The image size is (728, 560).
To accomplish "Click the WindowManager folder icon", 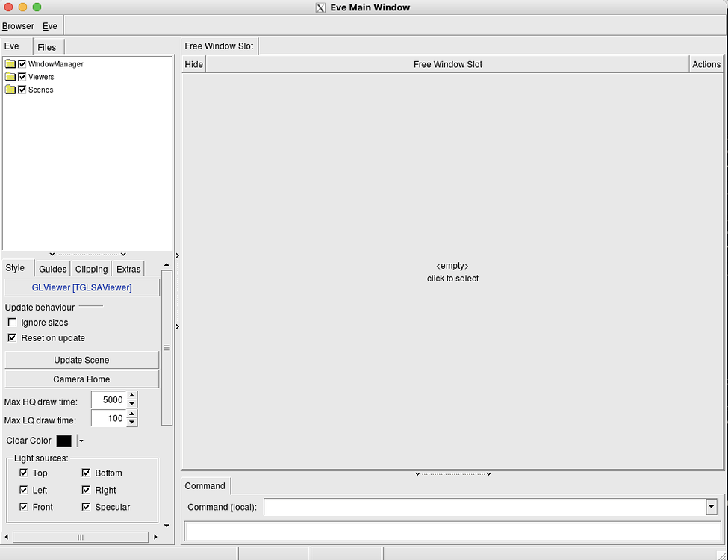I will 10,63.
